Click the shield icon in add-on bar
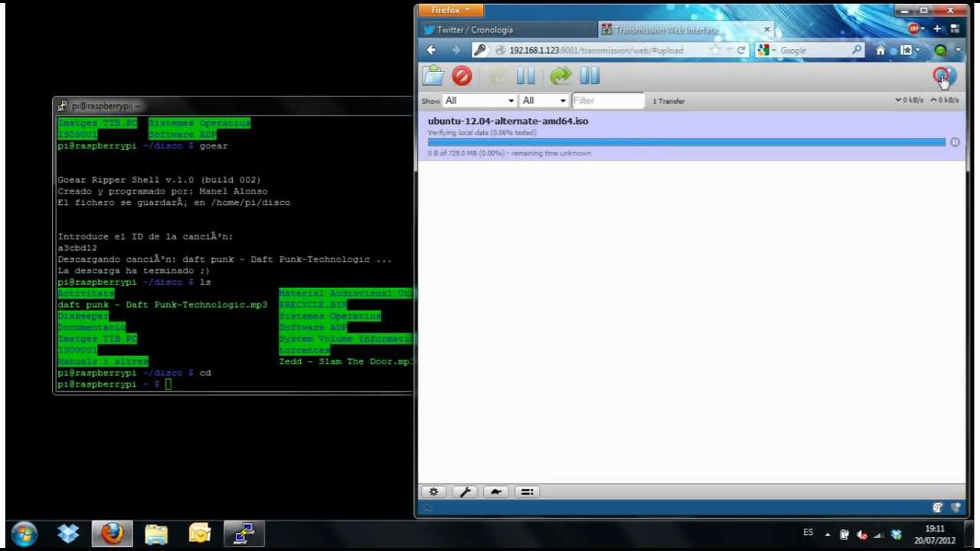 955,507
